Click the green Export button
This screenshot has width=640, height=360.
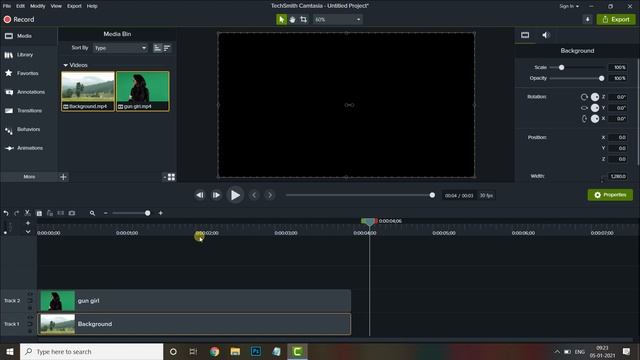pos(616,19)
